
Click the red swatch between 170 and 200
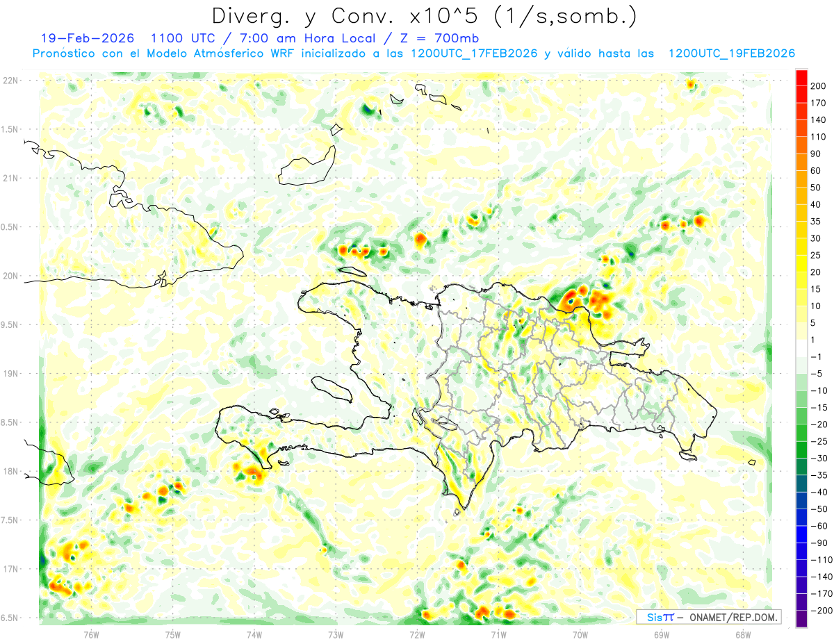[x=801, y=94]
